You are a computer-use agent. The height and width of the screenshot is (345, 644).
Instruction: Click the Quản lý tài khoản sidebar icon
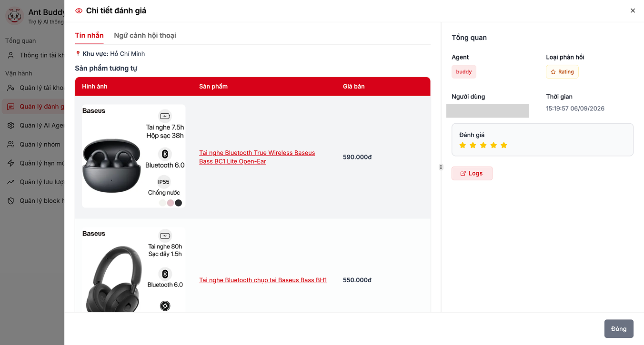11,88
